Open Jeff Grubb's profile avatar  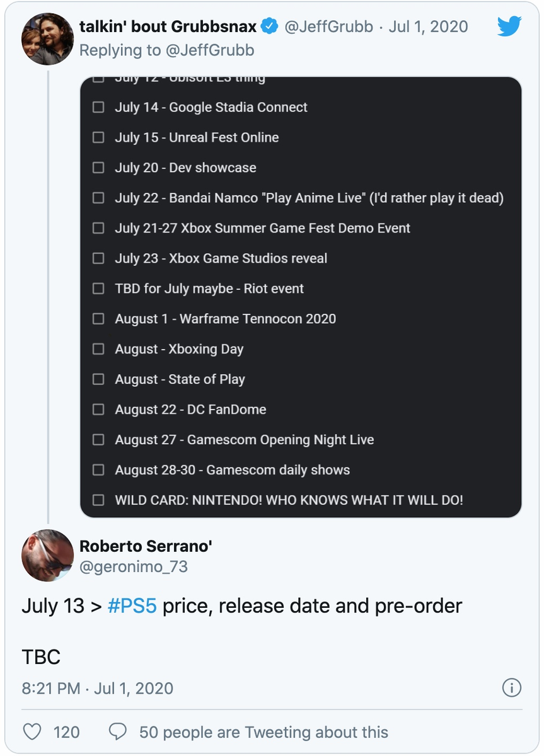tap(48, 38)
